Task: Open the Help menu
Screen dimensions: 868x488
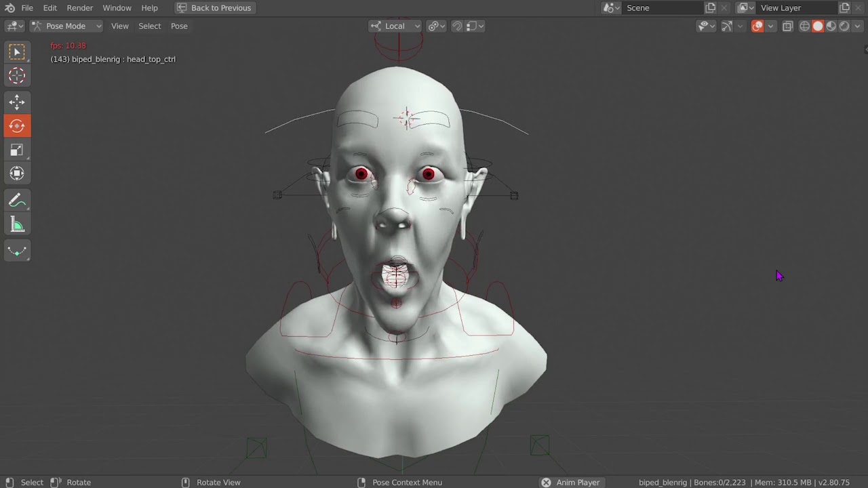Action: point(149,8)
